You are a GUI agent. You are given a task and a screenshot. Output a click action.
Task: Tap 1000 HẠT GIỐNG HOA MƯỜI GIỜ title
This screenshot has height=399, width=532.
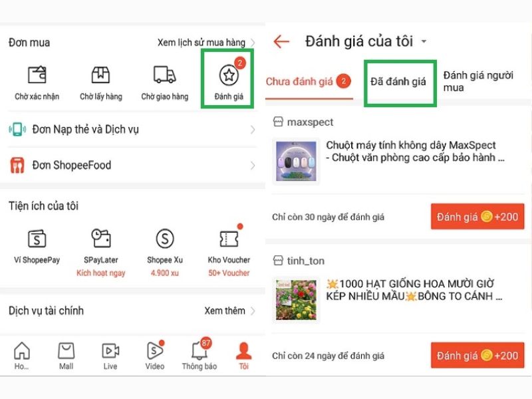[x=414, y=290]
